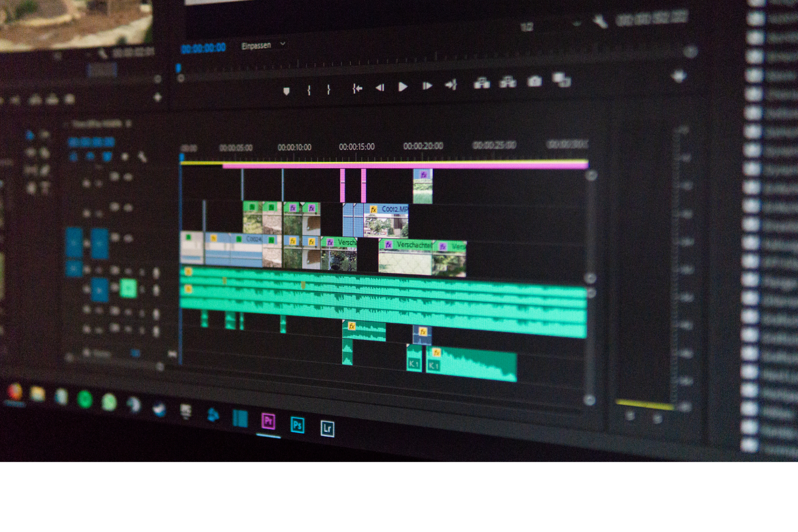This screenshot has height=532, width=798.
Task: Click the Mark In bracket icon
Action: 309,90
